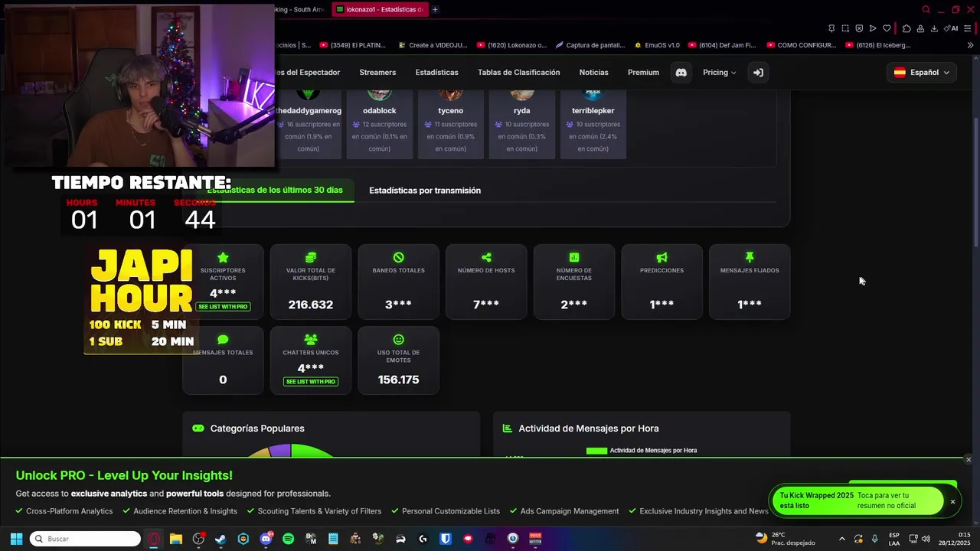This screenshot has height=551, width=980.
Task: Open the browser AI assistant icon
Action: click(x=951, y=28)
